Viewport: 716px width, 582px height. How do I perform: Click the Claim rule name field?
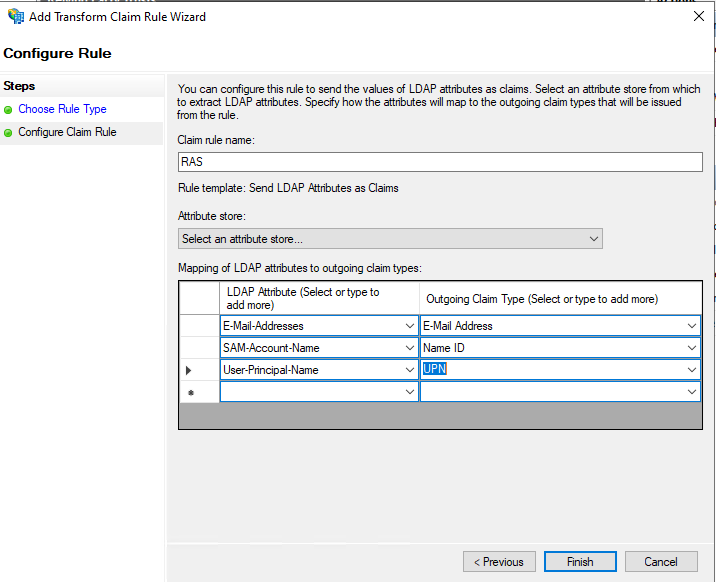pos(440,162)
